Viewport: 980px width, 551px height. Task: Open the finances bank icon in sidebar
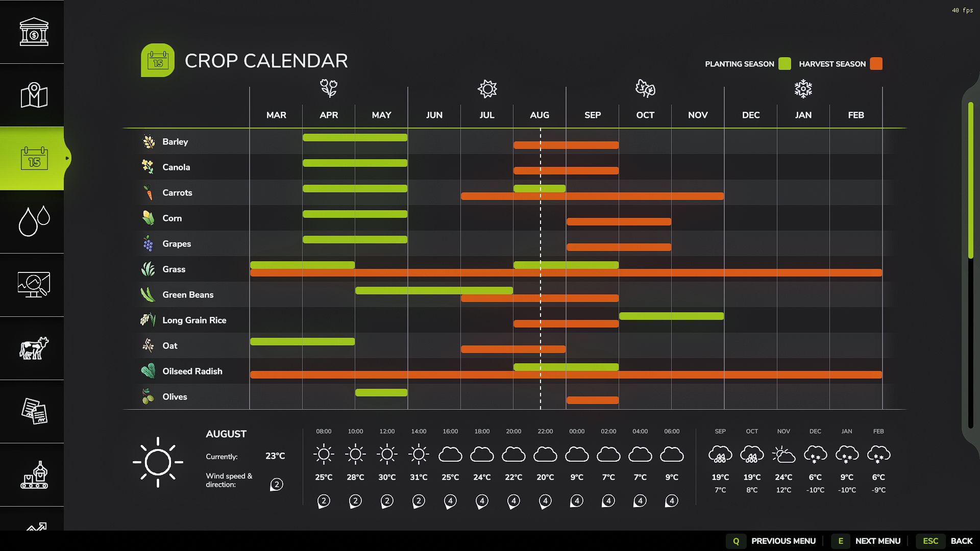tap(34, 32)
